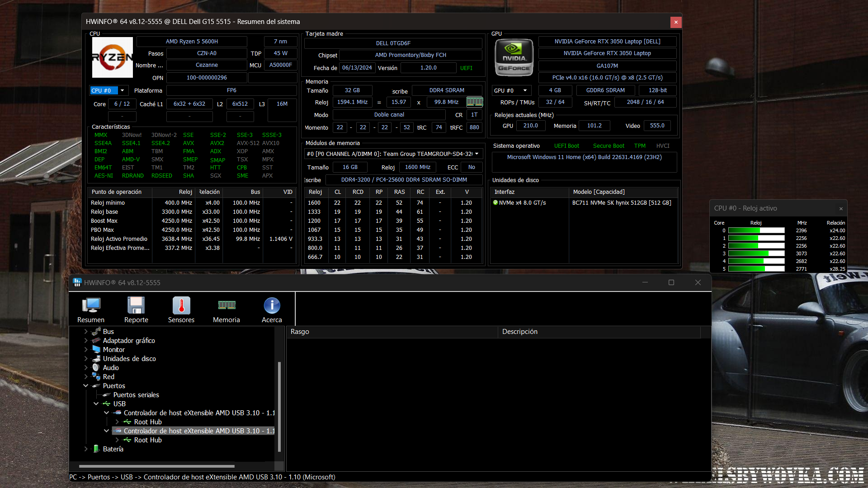Click the Puertos seriales tree icon
This screenshot has width=868, height=488.
(107, 395)
